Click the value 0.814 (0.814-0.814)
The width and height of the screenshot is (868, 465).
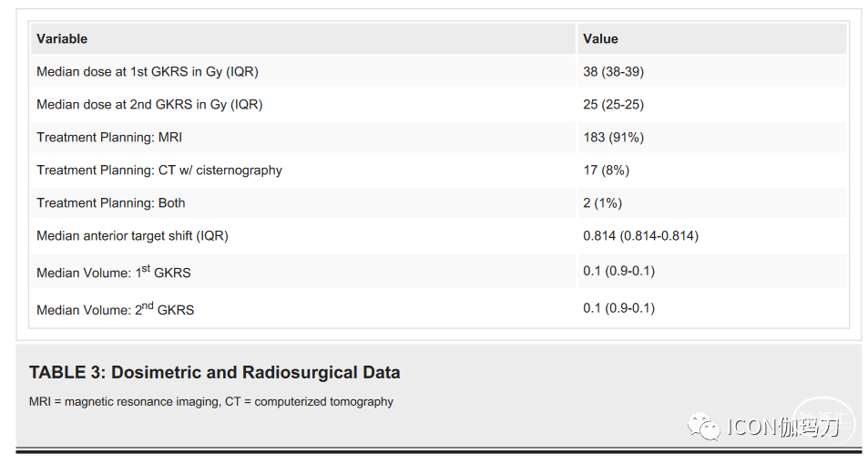click(x=640, y=236)
